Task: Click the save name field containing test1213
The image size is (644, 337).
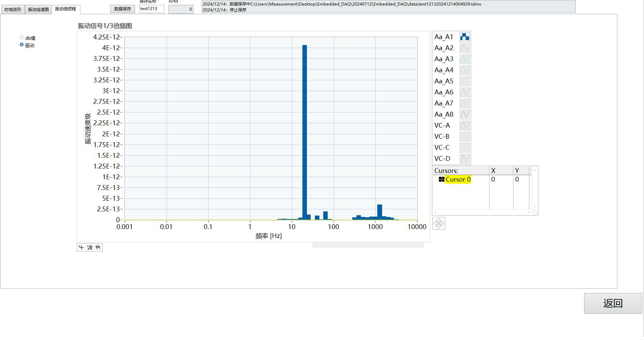Action: click(151, 9)
